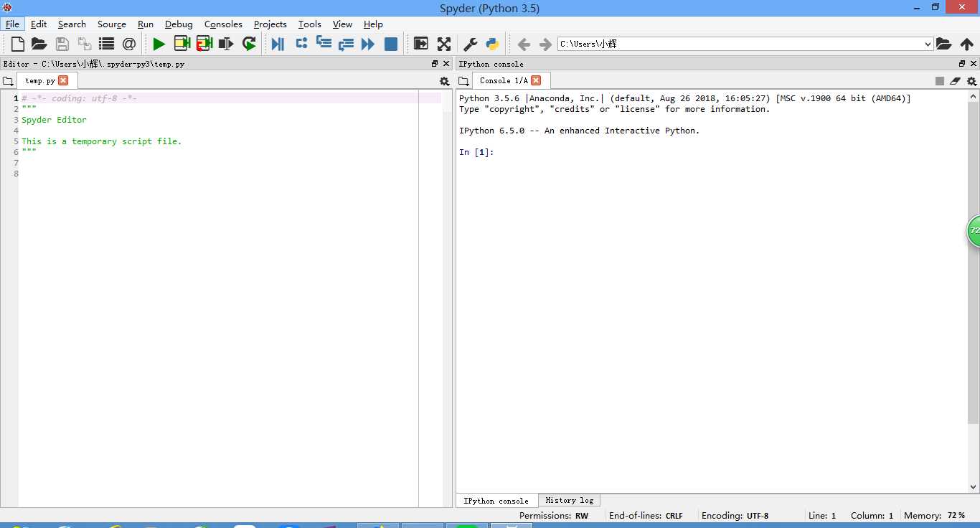Open the file list toolbar icon
Image resolution: width=980 pixels, height=528 pixels.
pyautogui.click(x=106, y=44)
